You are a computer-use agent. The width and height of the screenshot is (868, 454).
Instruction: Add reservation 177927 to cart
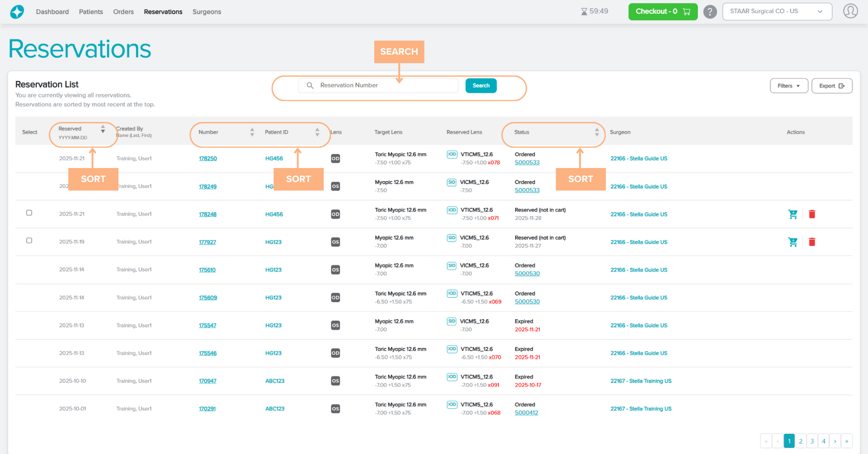coord(793,242)
